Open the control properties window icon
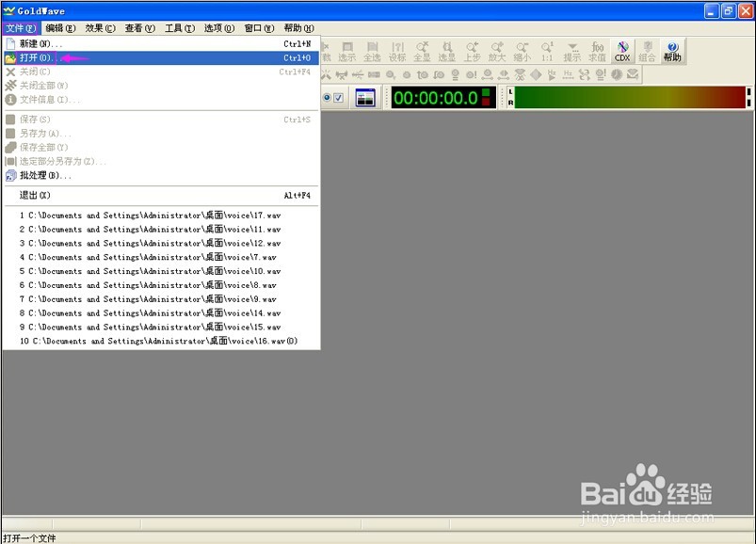The width and height of the screenshot is (756, 544). tap(365, 98)
